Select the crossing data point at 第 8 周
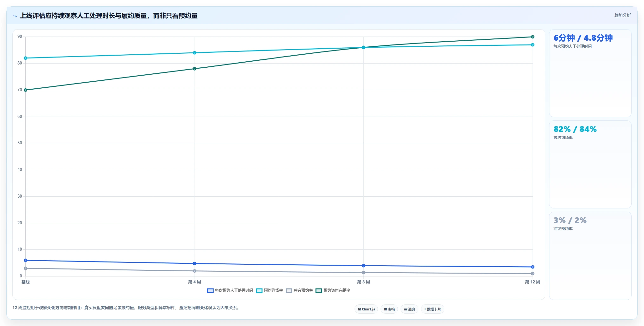The width and height of the screenshot is (644, 326). point(363,47)
